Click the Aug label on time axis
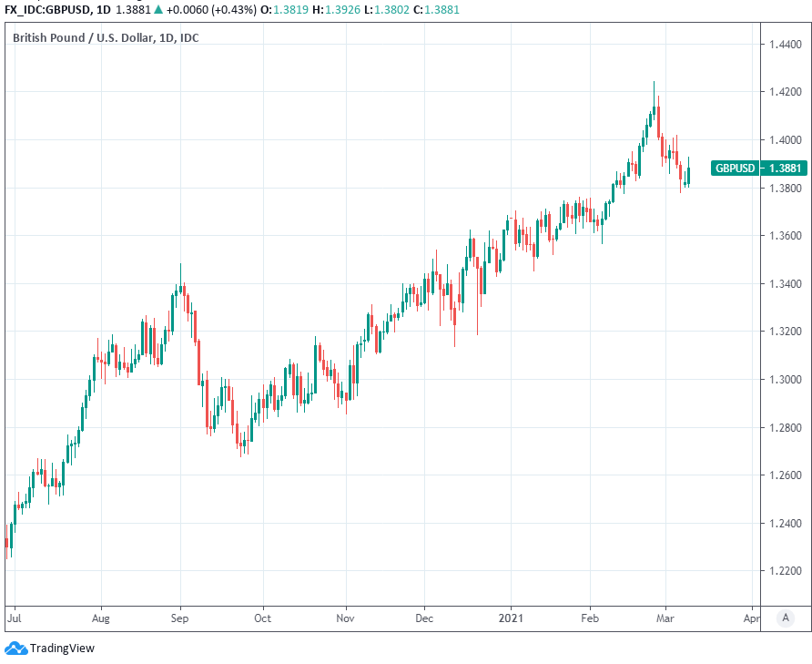812x664 pixels. point(100,618)
